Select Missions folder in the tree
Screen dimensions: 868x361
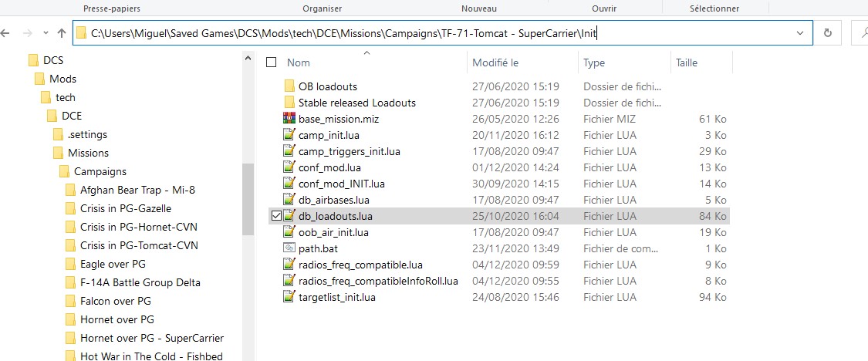pyautogui.click(x=88, y=153)
